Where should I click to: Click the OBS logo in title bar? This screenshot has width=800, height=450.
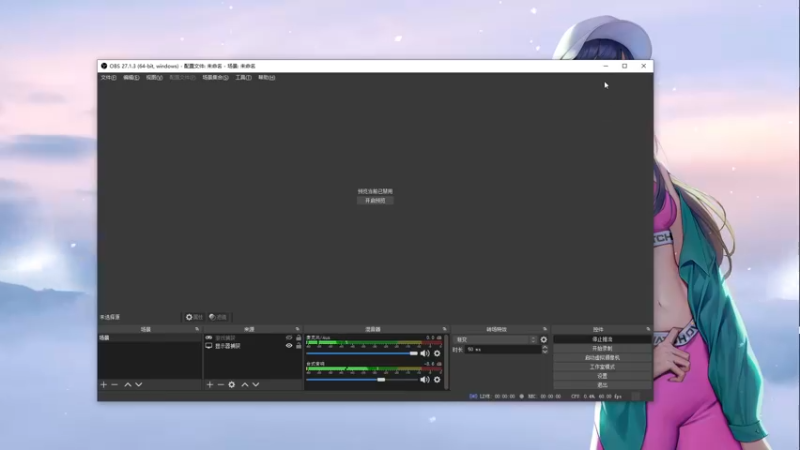tap(104, 66)
